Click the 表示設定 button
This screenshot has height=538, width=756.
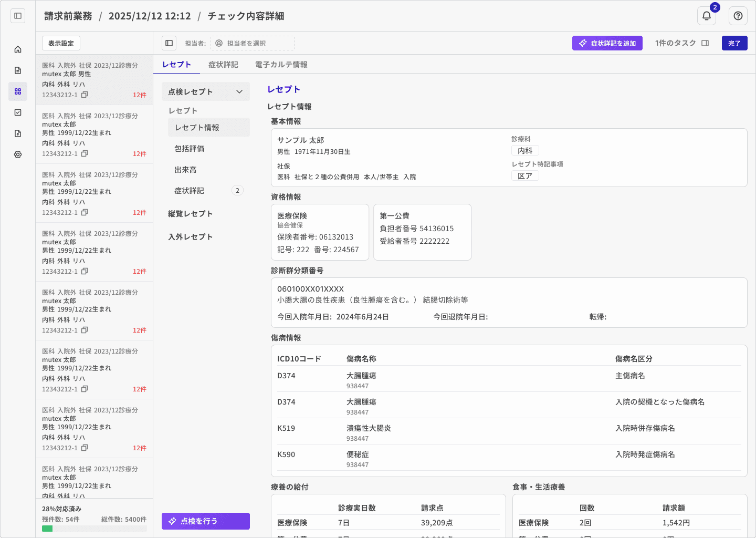click(x=61, y=43)
